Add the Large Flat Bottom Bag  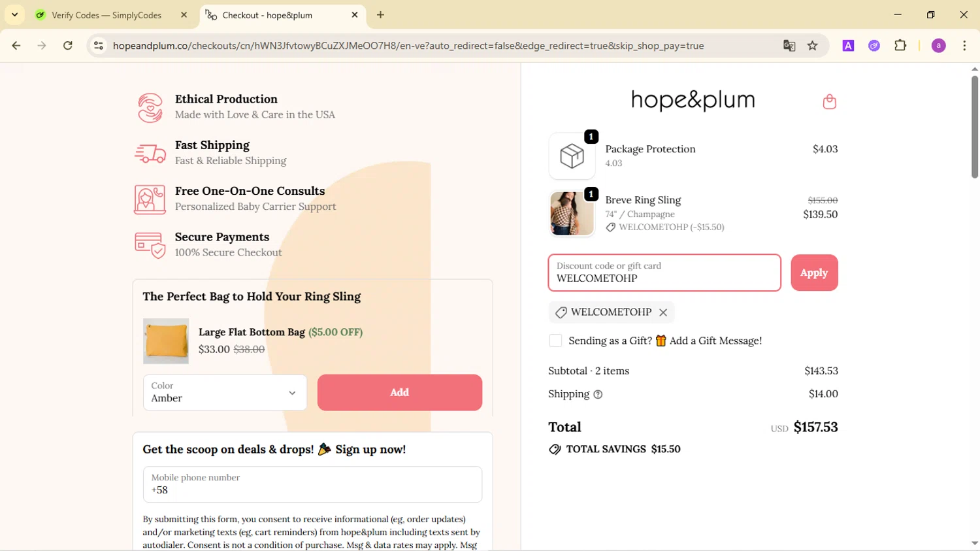click(400, 393)
